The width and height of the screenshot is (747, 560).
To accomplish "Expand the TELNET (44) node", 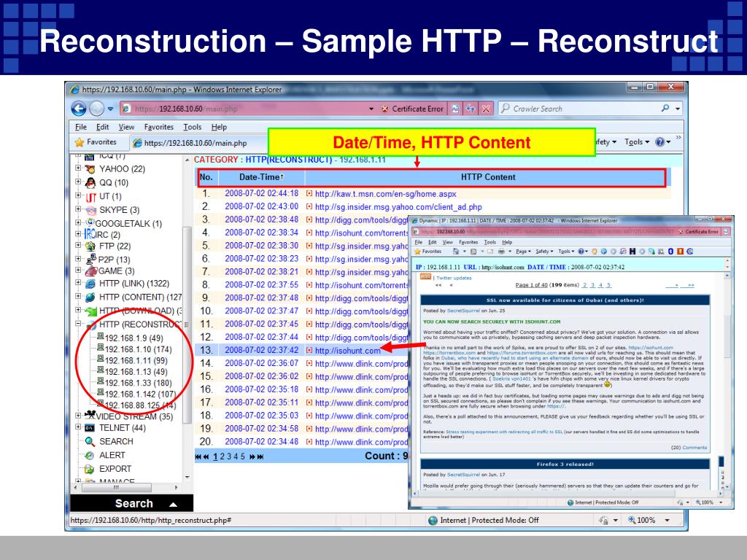I will (78, 427).
